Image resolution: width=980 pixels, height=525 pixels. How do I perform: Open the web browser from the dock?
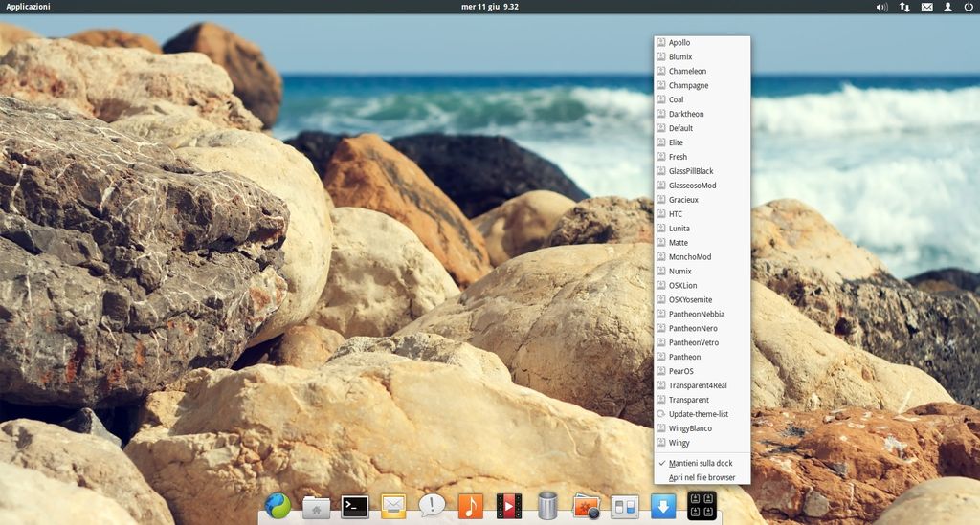pyautogui.click(x=278, y=505)
